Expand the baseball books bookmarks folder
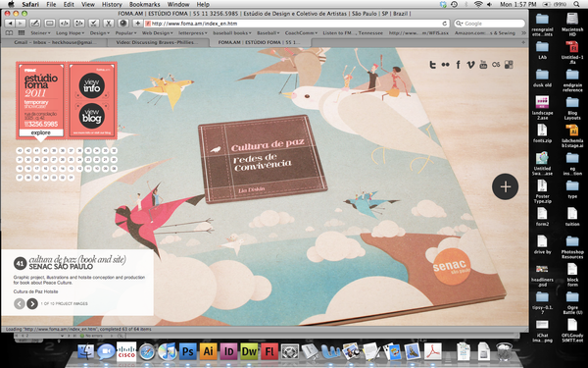 (x=232, y=33)
